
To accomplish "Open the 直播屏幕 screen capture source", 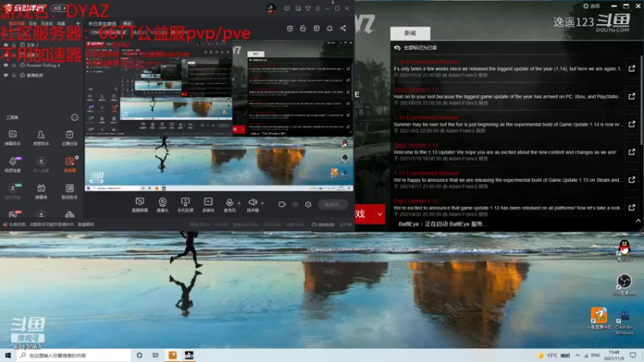I will [x=139, y=204].
